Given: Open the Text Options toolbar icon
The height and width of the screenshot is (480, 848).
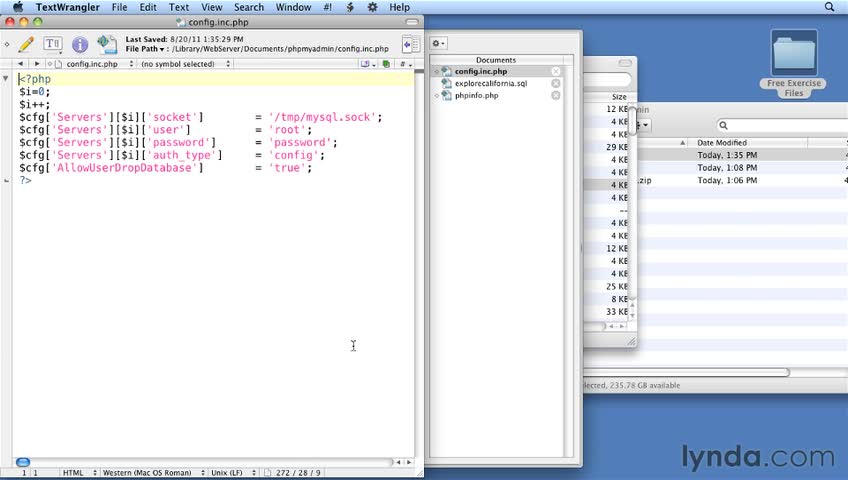Looking at the screenshot, I should (x=52, y=44).
